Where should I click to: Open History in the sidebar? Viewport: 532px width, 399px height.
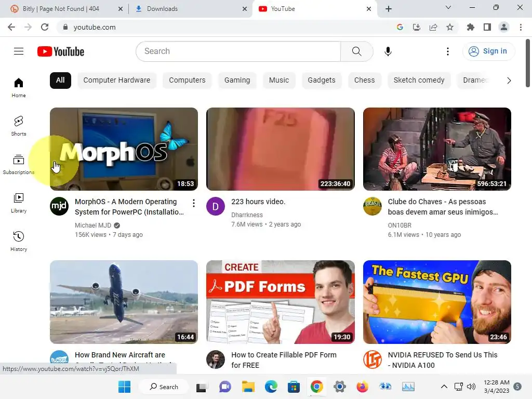[19, 241]
